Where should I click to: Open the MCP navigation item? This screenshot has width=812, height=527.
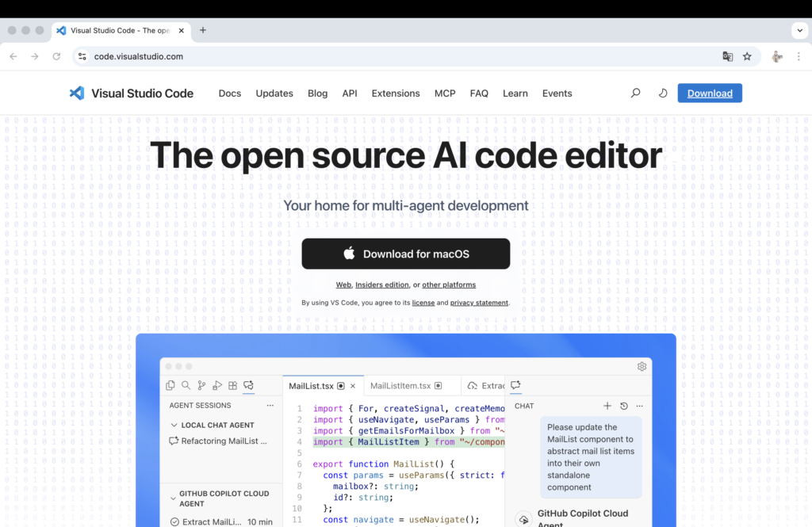point(445,94)
